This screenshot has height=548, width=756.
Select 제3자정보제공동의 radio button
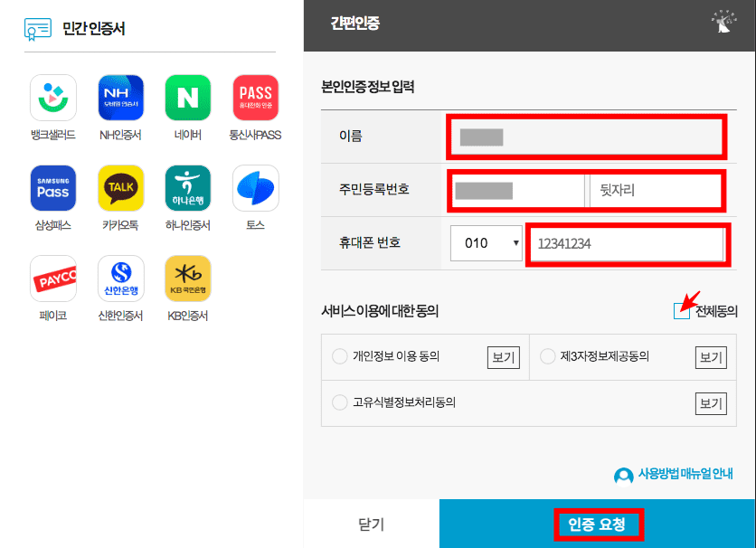click(x=548, y=356)
